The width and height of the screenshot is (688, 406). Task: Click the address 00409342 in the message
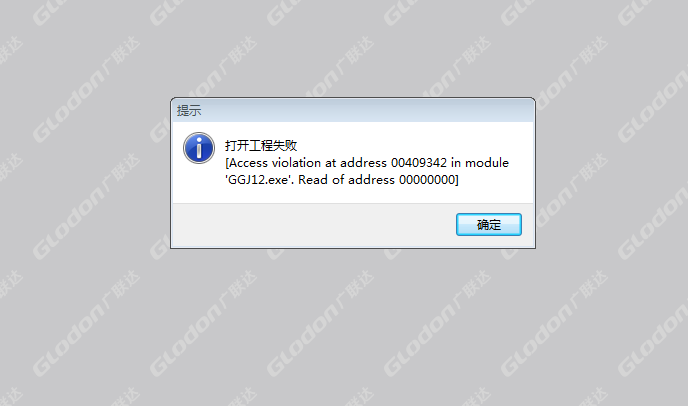[x=419, y=163]
